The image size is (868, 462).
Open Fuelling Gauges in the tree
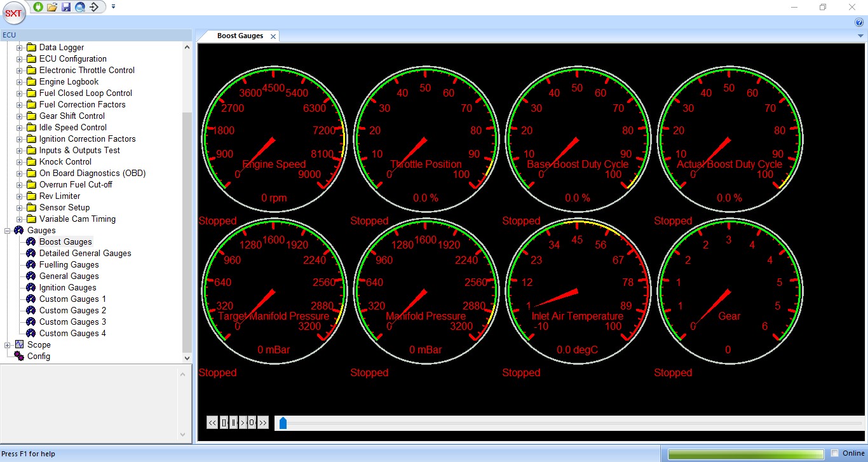point(69,265)
